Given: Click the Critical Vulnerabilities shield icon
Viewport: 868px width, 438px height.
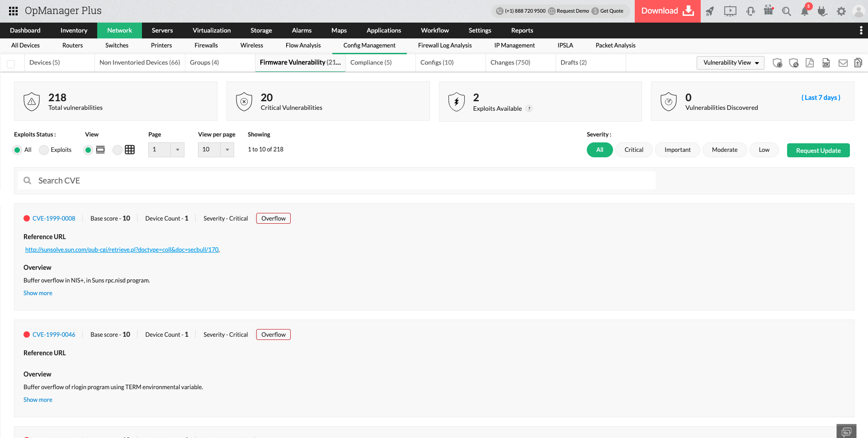Looking at the screenshot, I should [x=244, y=101].
